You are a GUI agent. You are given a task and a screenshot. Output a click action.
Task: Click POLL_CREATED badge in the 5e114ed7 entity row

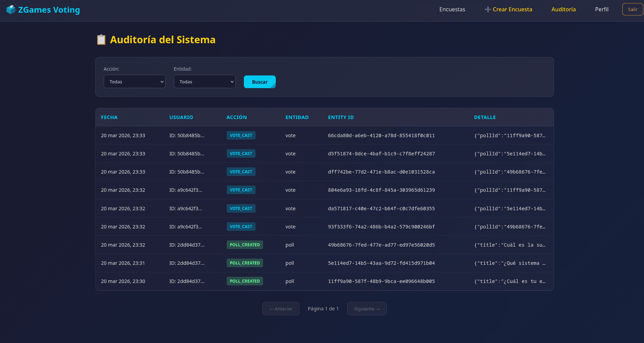(x=245, y=263)
